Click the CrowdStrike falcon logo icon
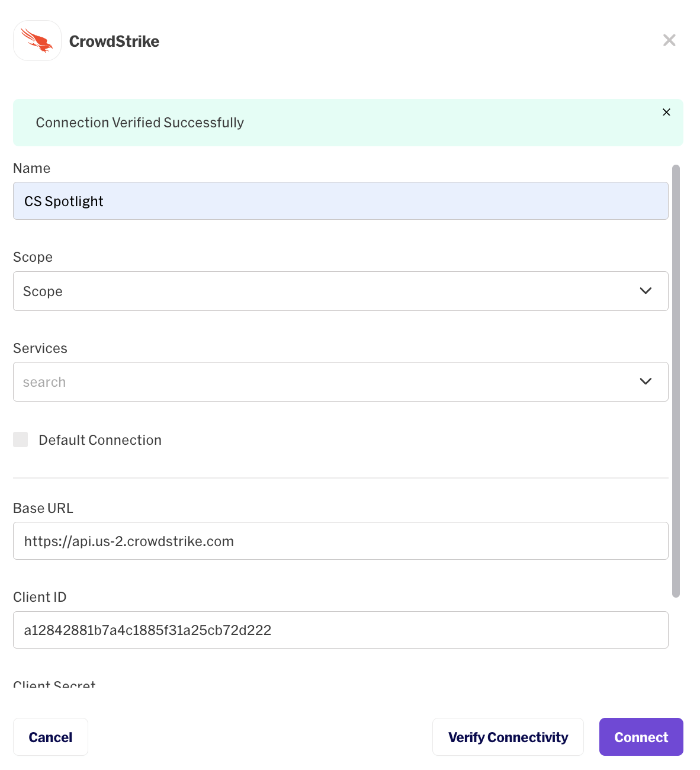 (x=37, y=41)
